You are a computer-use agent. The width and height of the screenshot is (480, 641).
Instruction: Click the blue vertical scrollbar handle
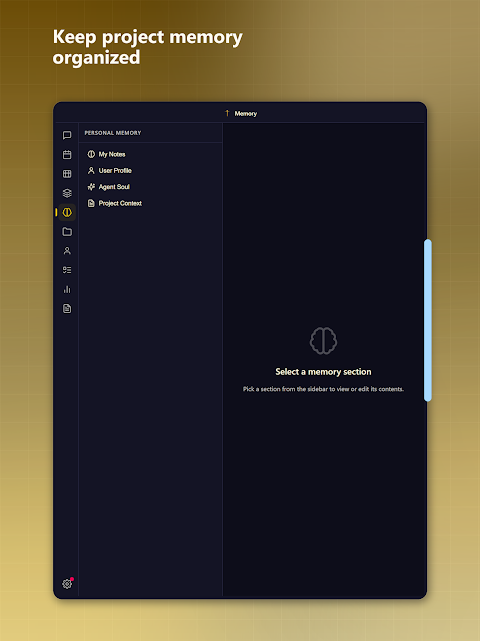coord(428,320)
